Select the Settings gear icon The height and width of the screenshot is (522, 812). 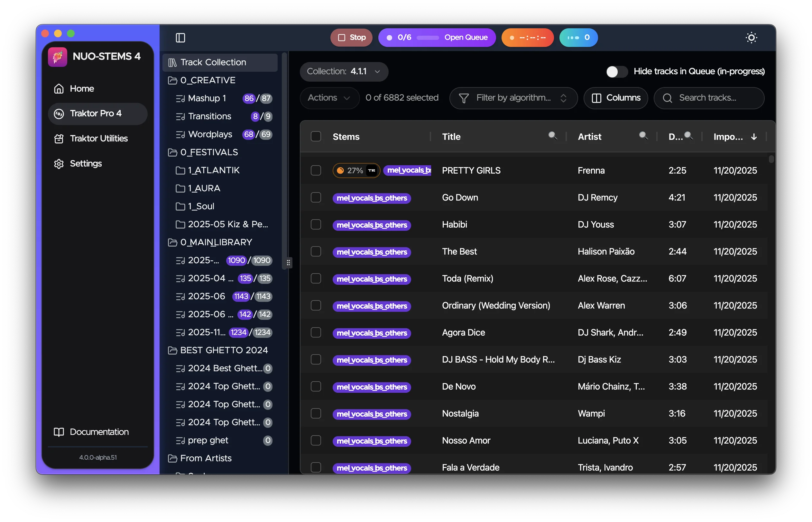tap(59, 163)
